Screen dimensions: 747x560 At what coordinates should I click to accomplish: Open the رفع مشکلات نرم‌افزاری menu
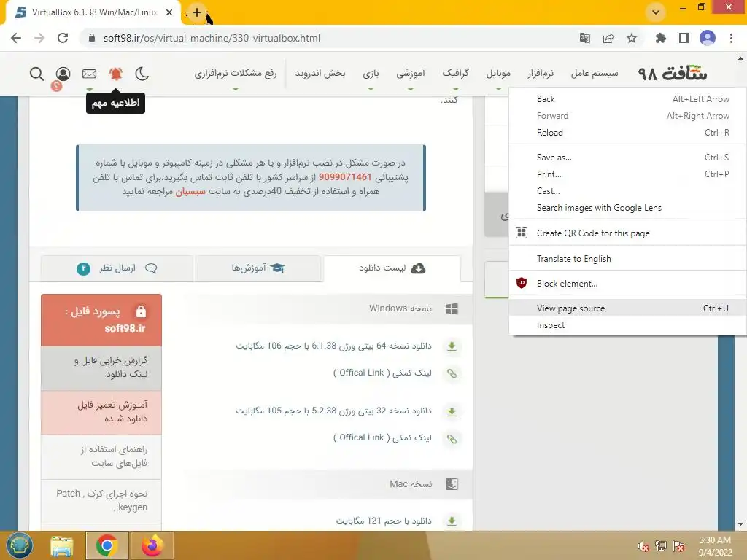point(236,74)
